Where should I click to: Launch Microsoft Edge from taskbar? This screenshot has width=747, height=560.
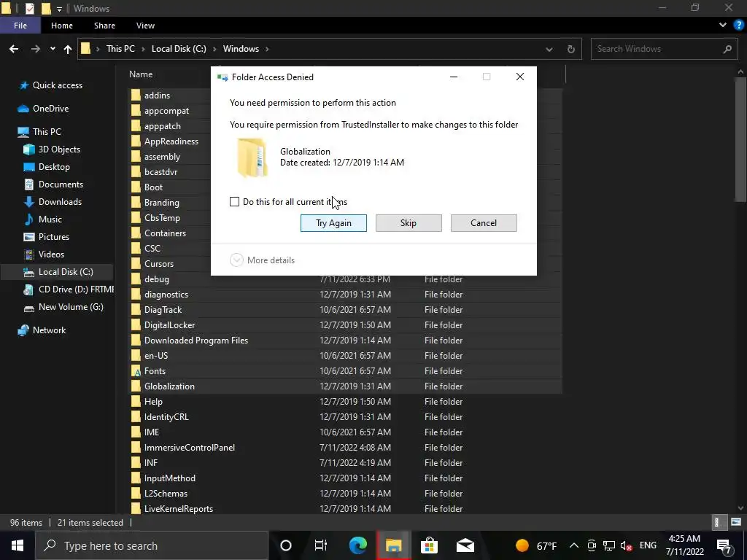click(357, 545)
